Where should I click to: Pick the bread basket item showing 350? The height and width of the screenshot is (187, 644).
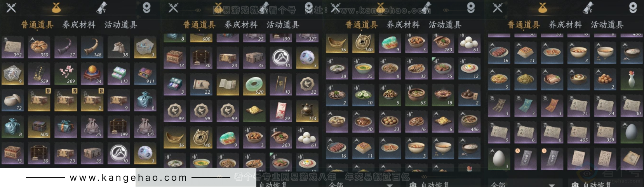(39, 47)
